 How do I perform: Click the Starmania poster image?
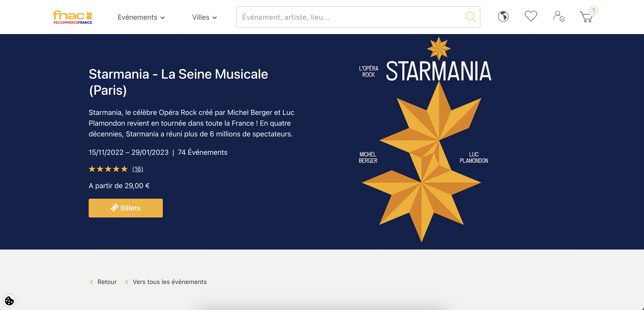[x=425, y=140]
